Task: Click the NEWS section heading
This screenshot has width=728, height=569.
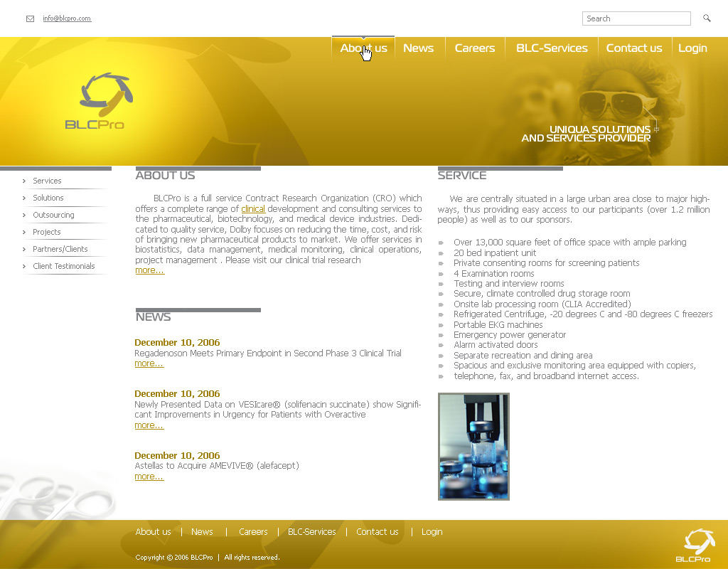Action: [x=154, y=317]
